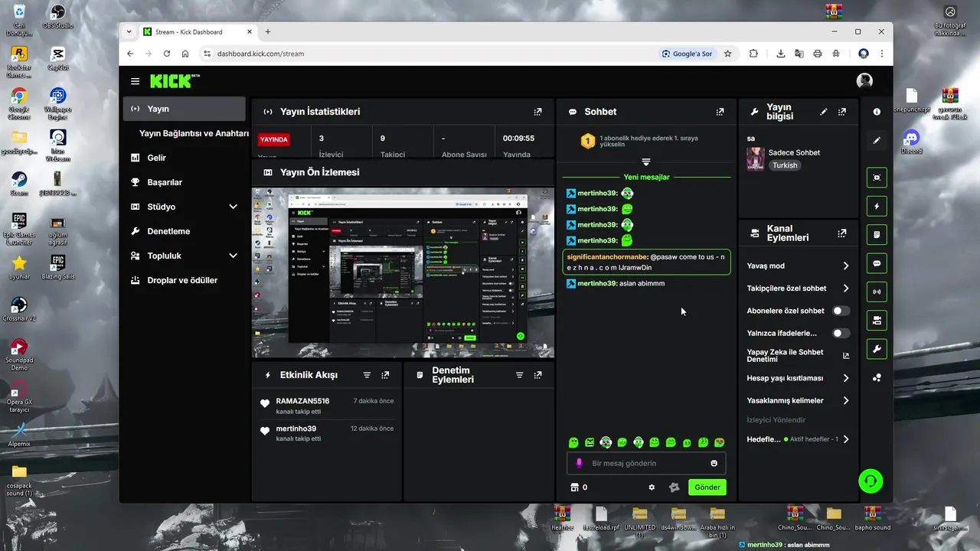980x551 pixels.
Task: Open Yayın Bağlantısı ve Anahtarı page
Action: click(x=194, y=133)
